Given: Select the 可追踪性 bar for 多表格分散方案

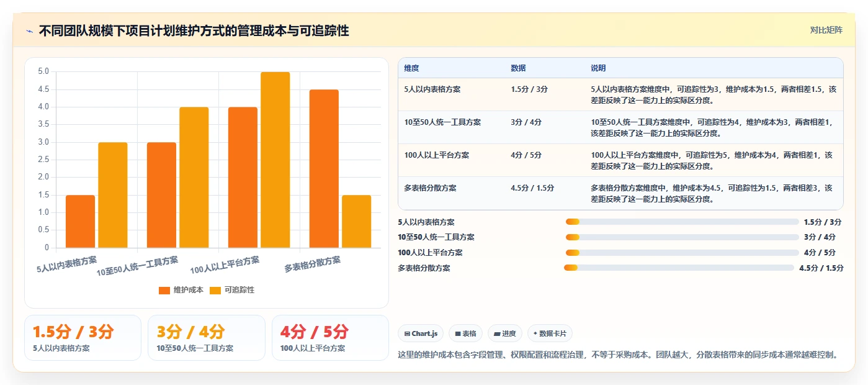Looking at the screenshot, I should (357, 222).
